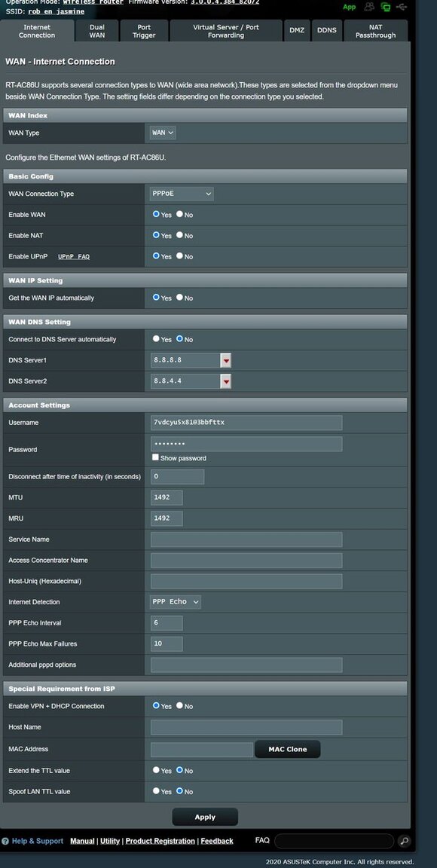
Task: Open the Product Registration link
Action: [160, 842]
